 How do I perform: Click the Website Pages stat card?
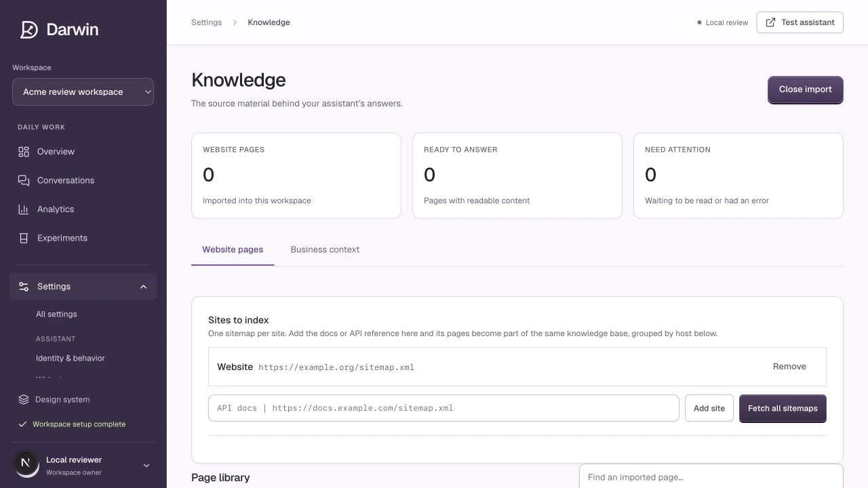(296, 176)
